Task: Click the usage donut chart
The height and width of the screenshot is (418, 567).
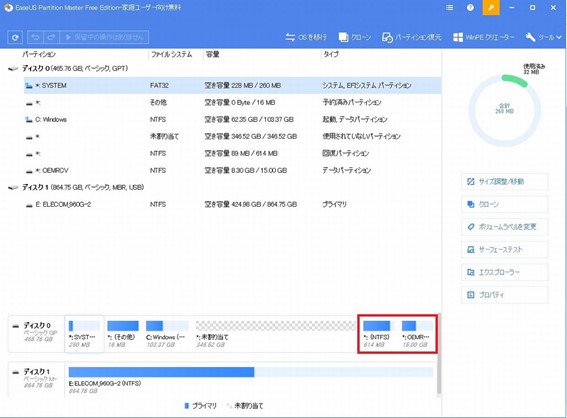Action: click(x=505, y=110)
